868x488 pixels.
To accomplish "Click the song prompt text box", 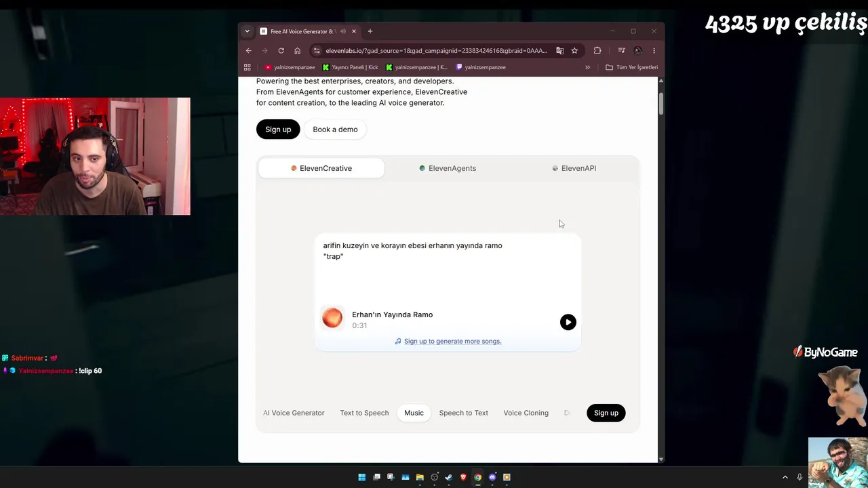I will click(x=448, y=267).
